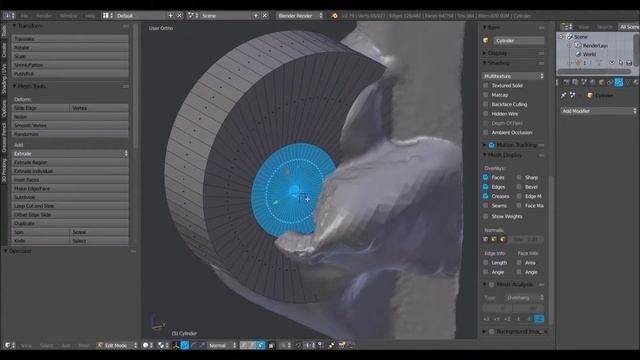Show loop normals display icon
The height and width of the screenshot is (360, 640).
click(x=494, y=239)
